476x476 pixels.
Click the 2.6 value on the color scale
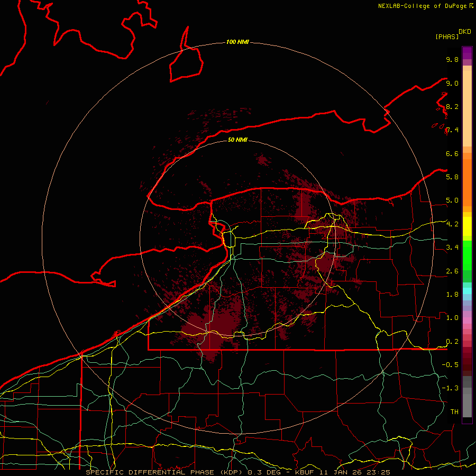coord(452,271)
